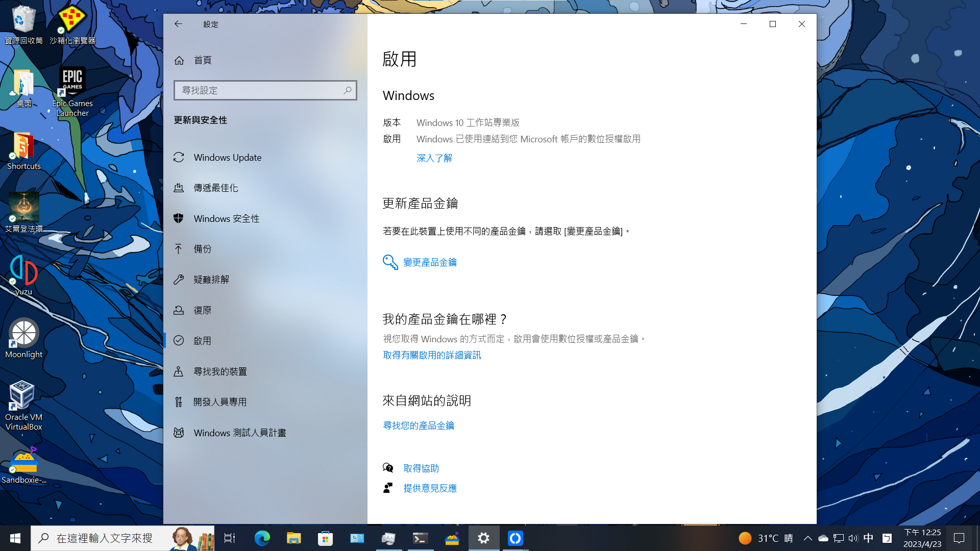Open the volume speaker tray icon
This screenshot has width=980, height=551.
click(x=853, y=538)
